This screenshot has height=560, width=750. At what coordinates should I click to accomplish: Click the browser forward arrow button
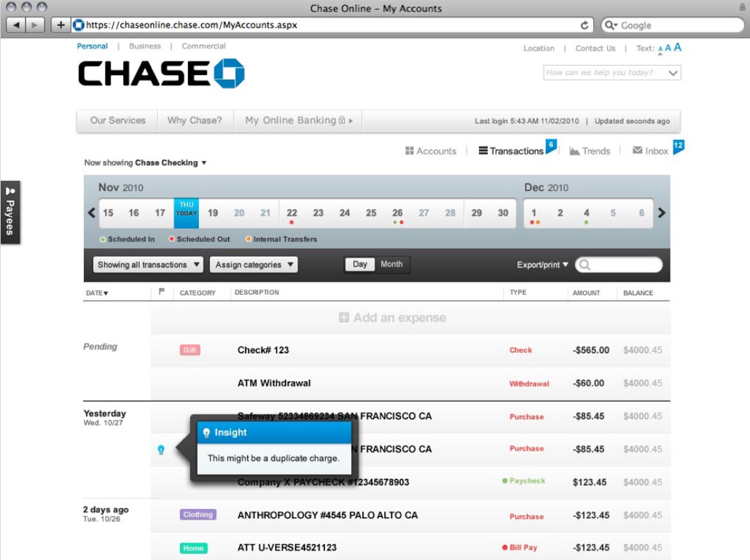[x=35, y=25]
